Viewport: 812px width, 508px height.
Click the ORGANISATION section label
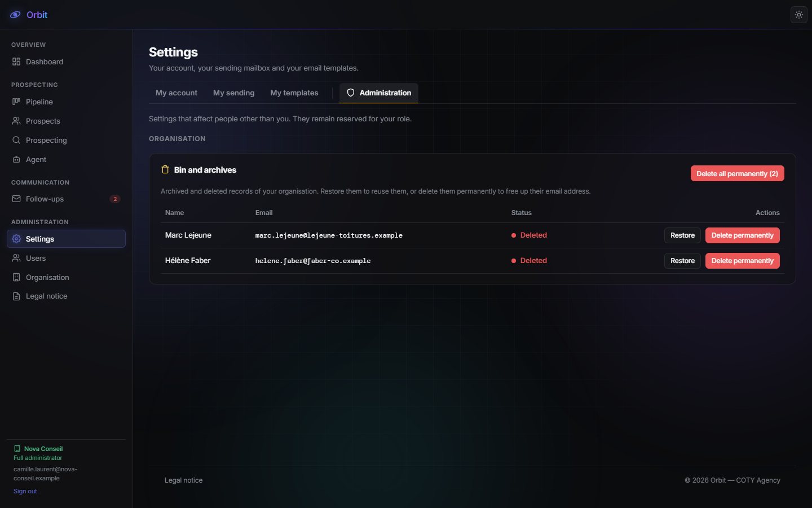pos(177,139)
